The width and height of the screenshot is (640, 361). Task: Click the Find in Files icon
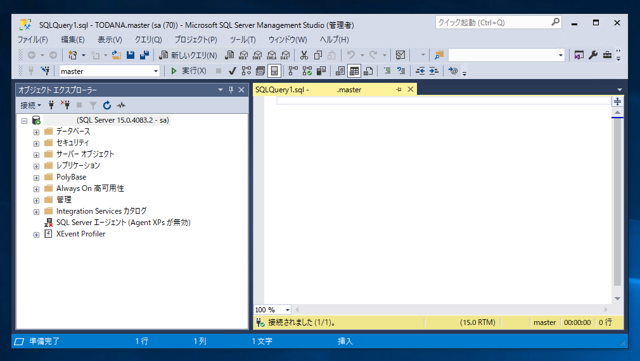point(439,55)
